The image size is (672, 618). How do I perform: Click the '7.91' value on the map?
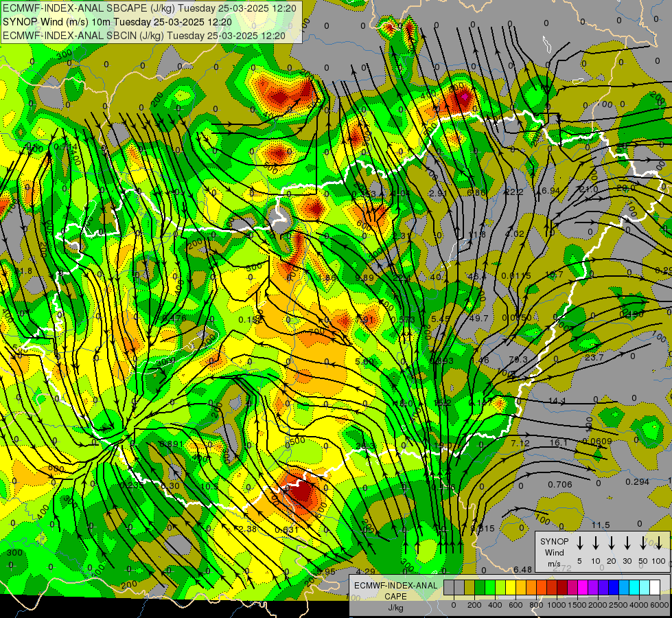pyautogui.click(x=364, y=319)
